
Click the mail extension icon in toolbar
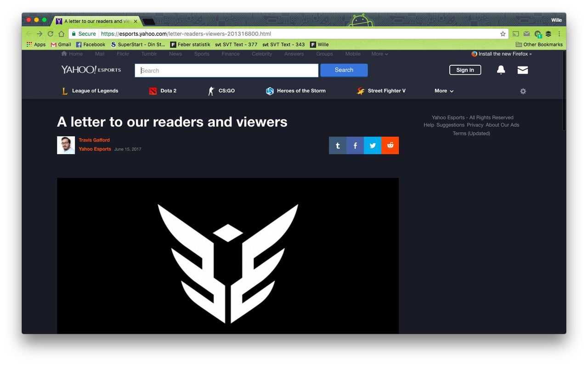[527, 34]
